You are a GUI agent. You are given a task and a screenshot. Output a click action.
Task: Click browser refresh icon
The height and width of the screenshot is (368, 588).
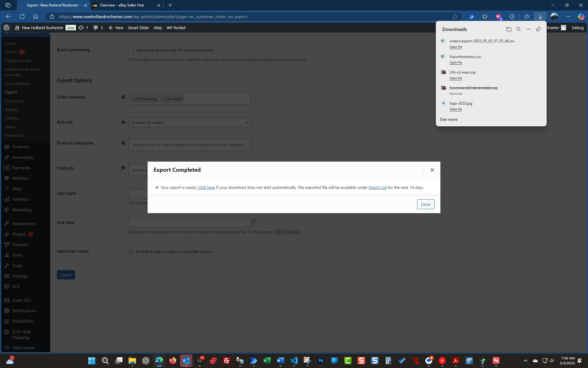[22, 17]
